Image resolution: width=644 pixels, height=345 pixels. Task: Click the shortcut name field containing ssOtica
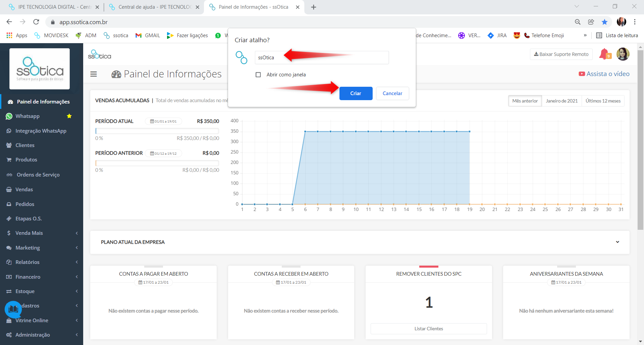(322, 58)
